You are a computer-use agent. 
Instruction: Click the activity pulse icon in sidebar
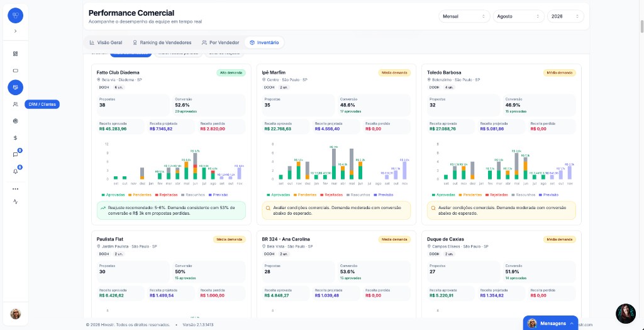pos(16,202)
